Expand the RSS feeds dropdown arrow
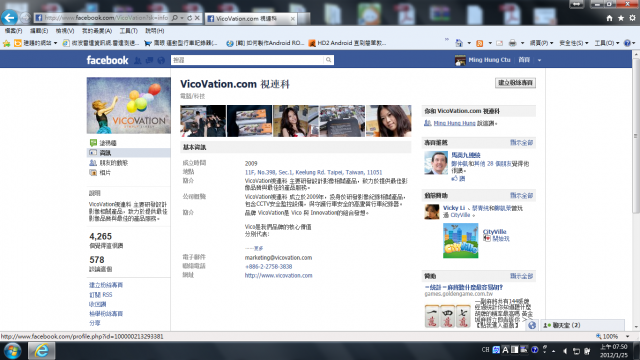The image size is (640, 360). pos(490,43)
